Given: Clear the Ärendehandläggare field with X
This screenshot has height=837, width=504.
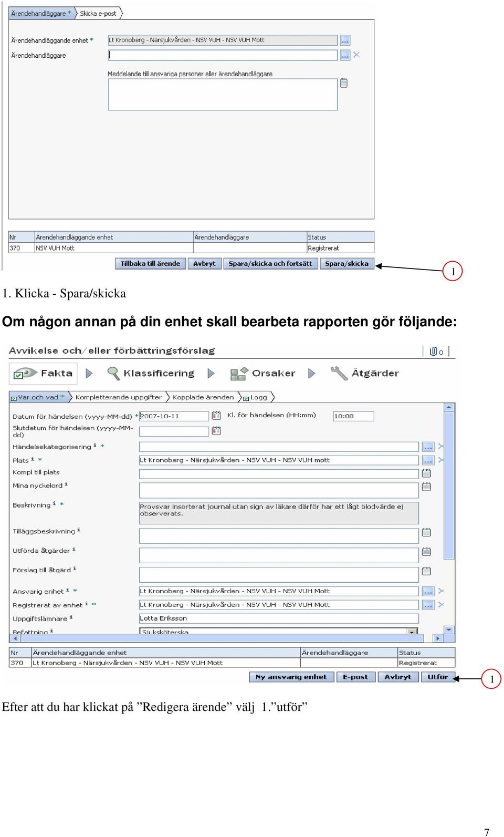Looking at the screenshot, I should [x=356, y=55].
